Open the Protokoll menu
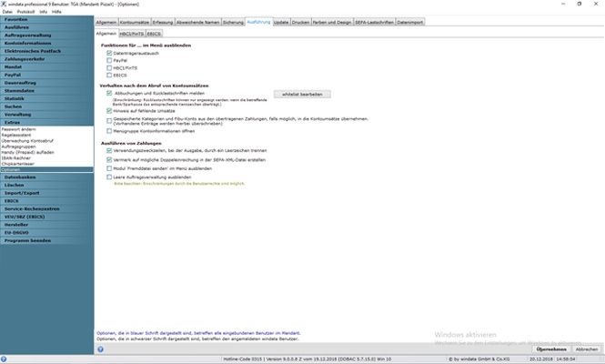 tap(25, 12)
